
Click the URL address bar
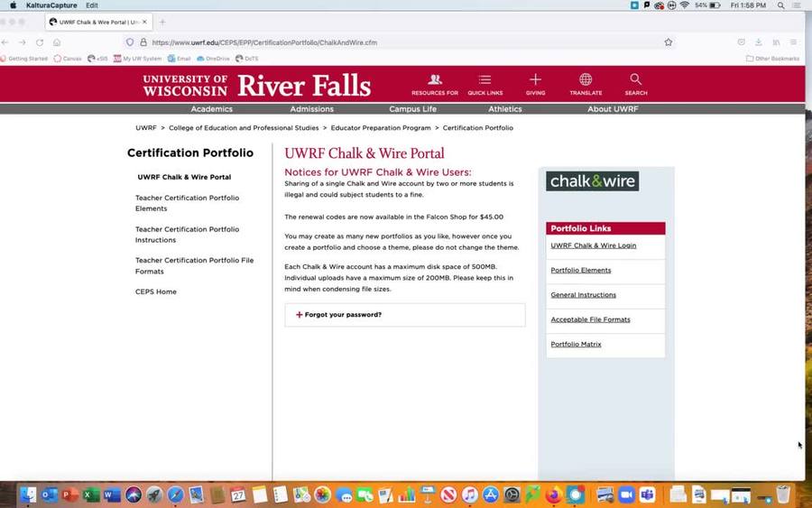[361, 42]
